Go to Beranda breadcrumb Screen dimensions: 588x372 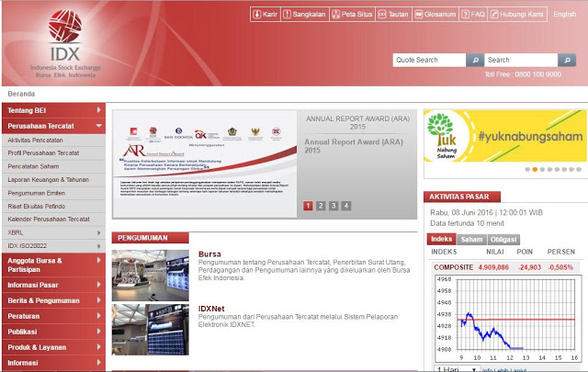pos(21,94)
